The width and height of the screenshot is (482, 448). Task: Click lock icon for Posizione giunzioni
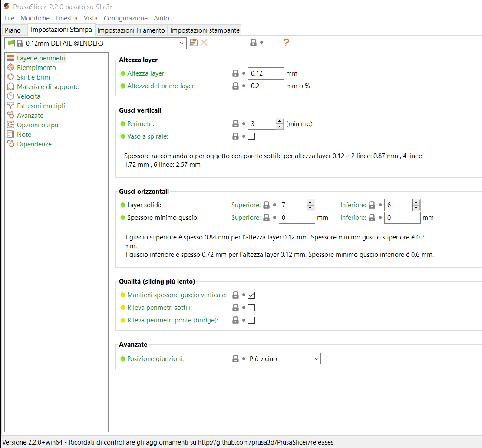pos(235,359)
